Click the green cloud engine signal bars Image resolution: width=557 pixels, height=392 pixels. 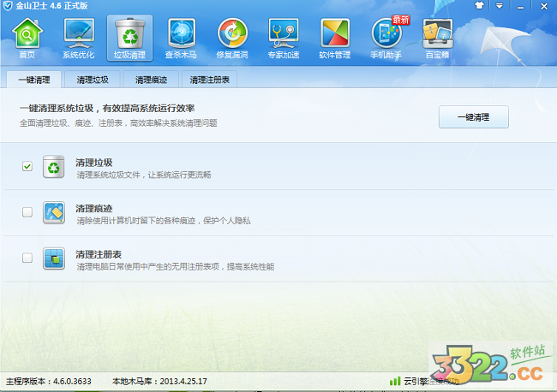click(395, 382)
